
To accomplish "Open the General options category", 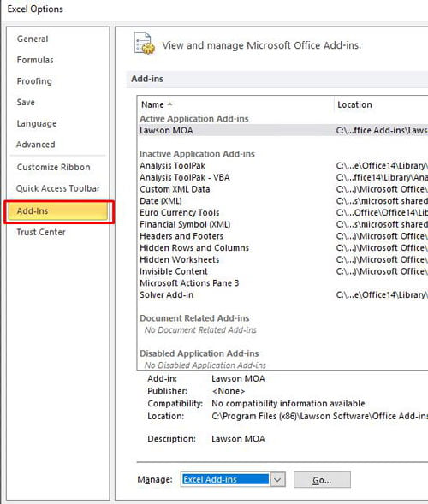I will [x=33, y=39].
